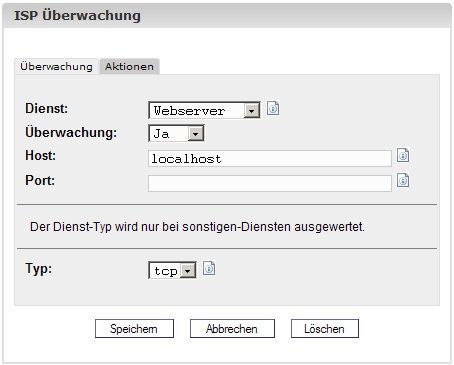Click the bold Port: label
The width and height of the screenshot is (454, 365).
coord(40,180)
